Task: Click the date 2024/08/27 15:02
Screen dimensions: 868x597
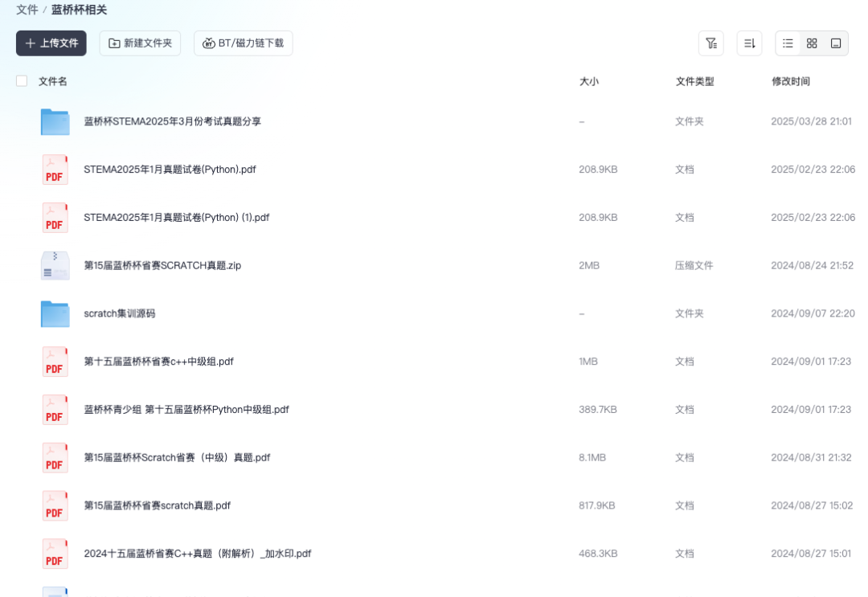Action: pos(812,505)
